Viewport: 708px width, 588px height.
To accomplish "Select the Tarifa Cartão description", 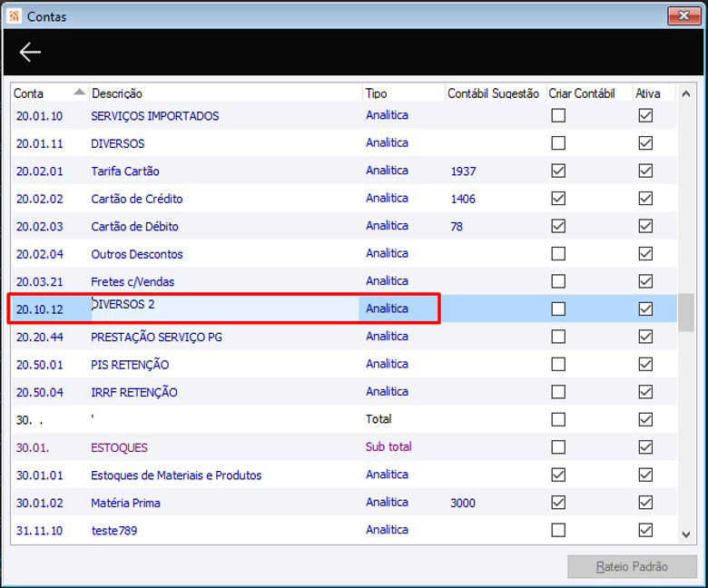I will (x=125, y=171).
